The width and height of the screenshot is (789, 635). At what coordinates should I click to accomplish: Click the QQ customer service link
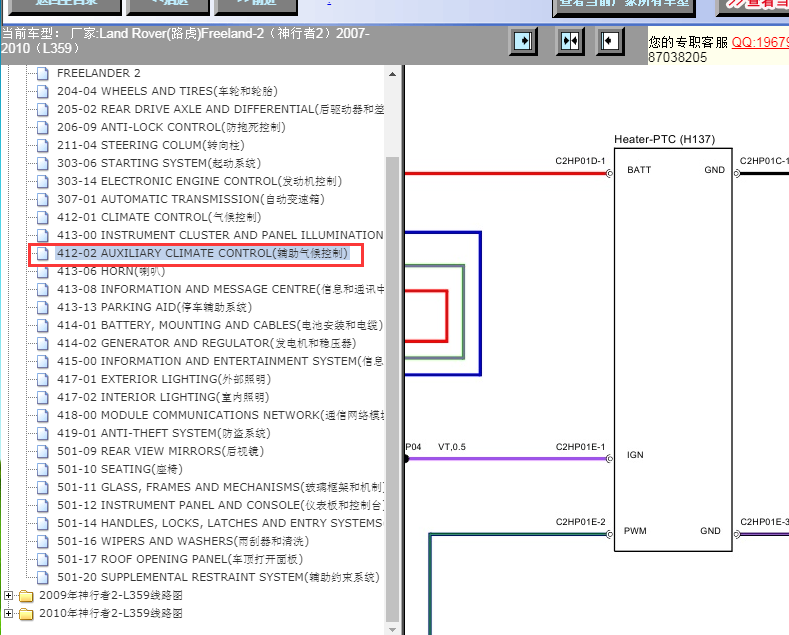tap(759, 42)
